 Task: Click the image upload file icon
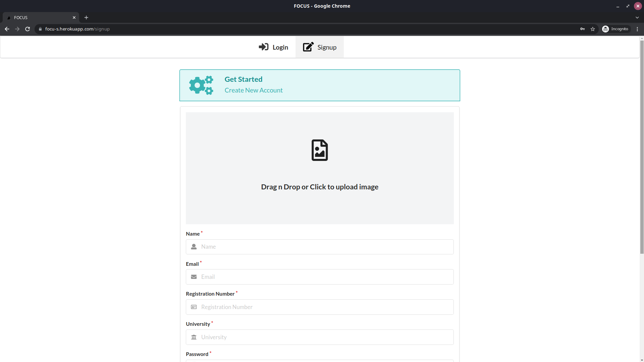click(319, 150)
